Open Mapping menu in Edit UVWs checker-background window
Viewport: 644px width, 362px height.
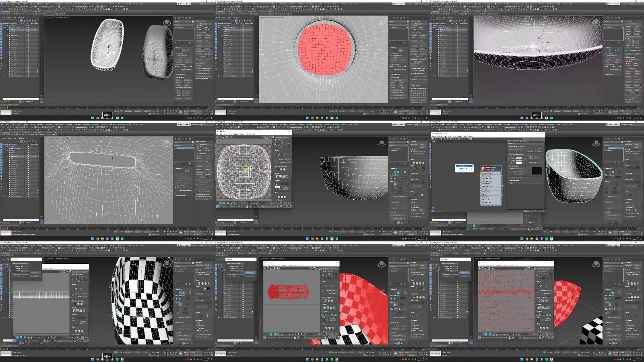pyautogui.click(x=236, y=134)
